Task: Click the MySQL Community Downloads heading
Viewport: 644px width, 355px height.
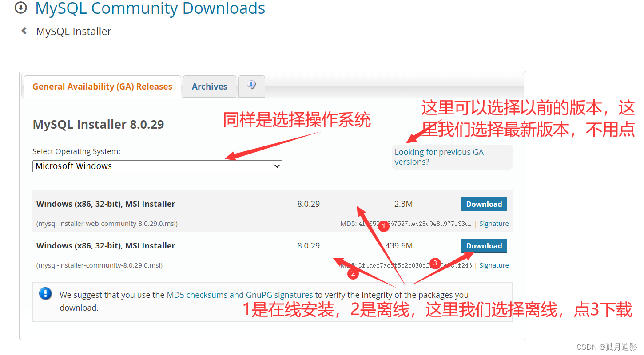Action: [x=150, y=8]
